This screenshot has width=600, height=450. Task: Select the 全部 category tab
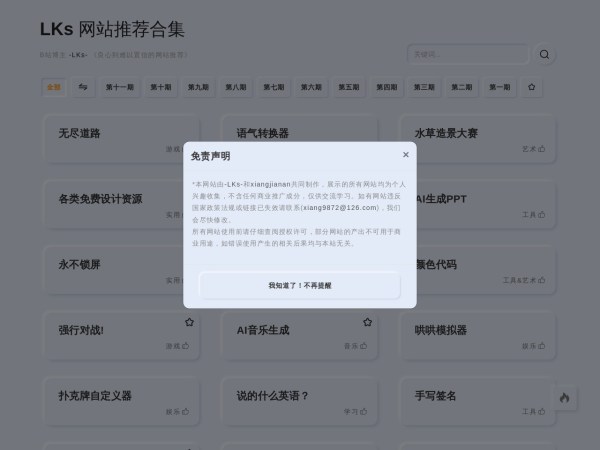pyautogui.click(x=53, y=87)
